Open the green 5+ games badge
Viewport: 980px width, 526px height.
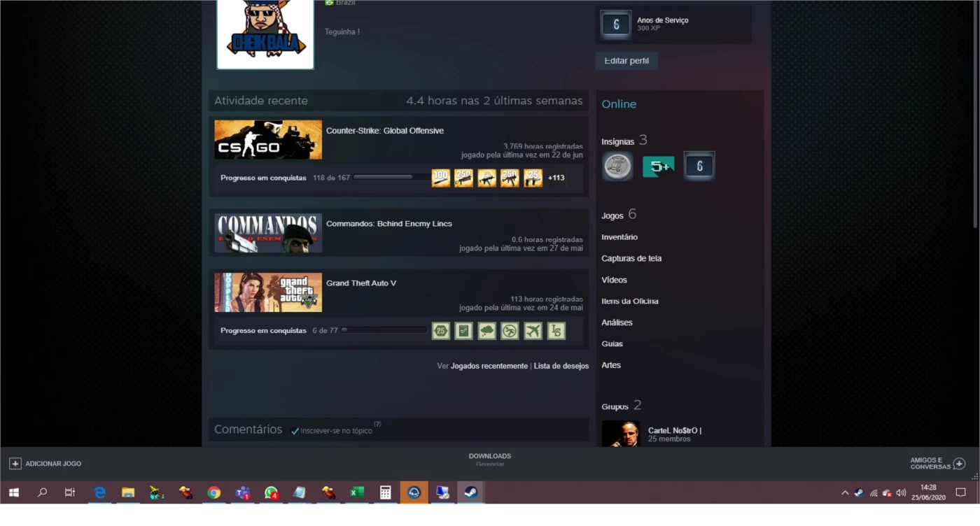658,166
